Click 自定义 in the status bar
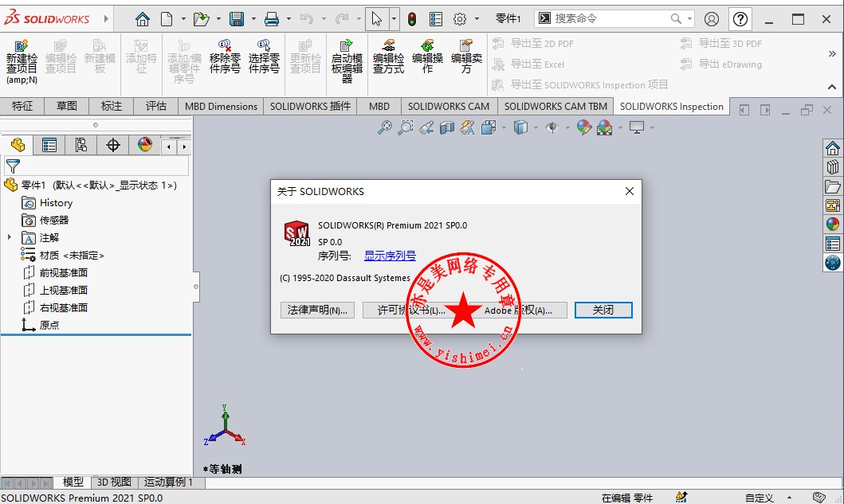Screen dimensions: 844x504 tap(759, 498)
